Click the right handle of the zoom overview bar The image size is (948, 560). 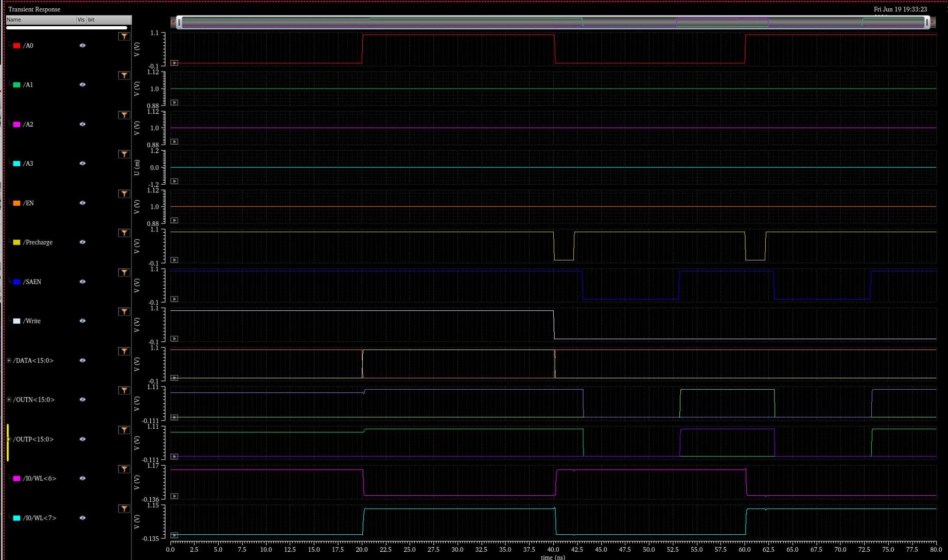click(927, 22)
